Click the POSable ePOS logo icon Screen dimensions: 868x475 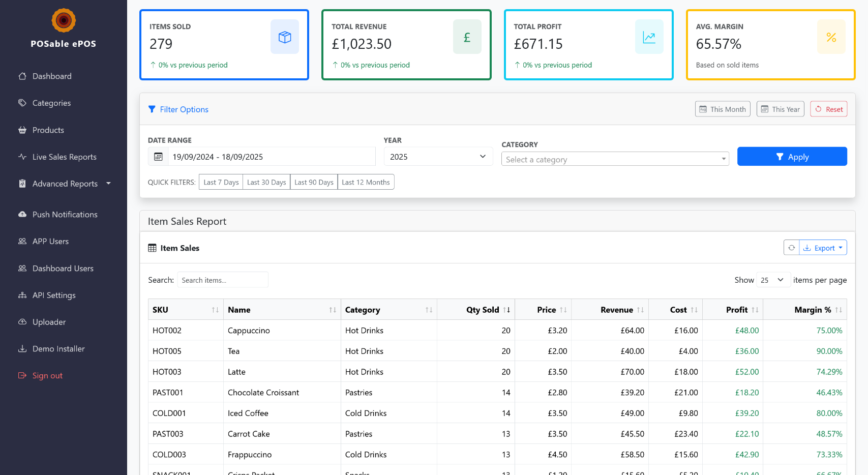(64, 21)
